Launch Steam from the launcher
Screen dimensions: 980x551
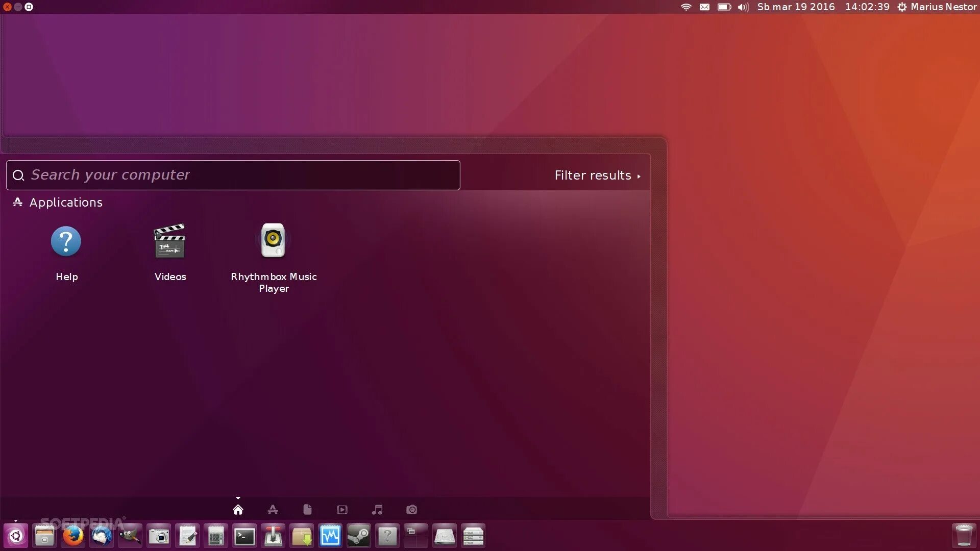[359, 536]
